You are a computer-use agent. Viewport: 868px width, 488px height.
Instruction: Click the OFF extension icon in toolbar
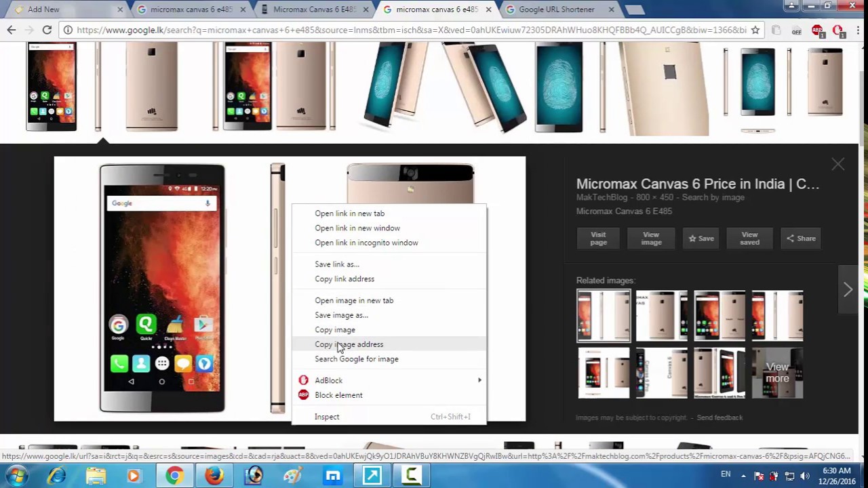click(797, 30)
